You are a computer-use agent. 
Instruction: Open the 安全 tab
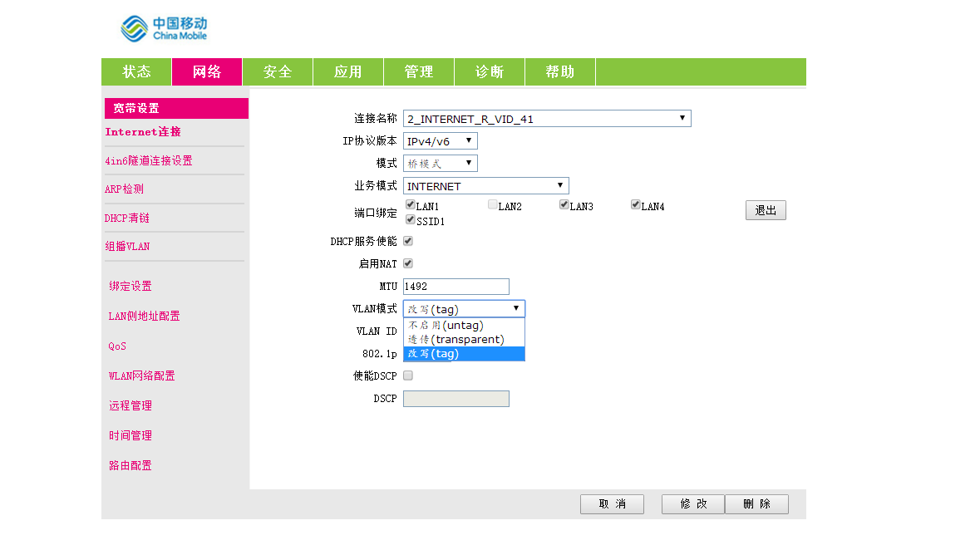tap(278, 72)
